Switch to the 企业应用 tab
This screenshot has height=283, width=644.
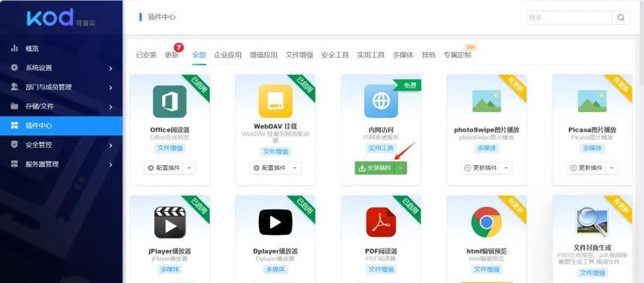(228, 55)
